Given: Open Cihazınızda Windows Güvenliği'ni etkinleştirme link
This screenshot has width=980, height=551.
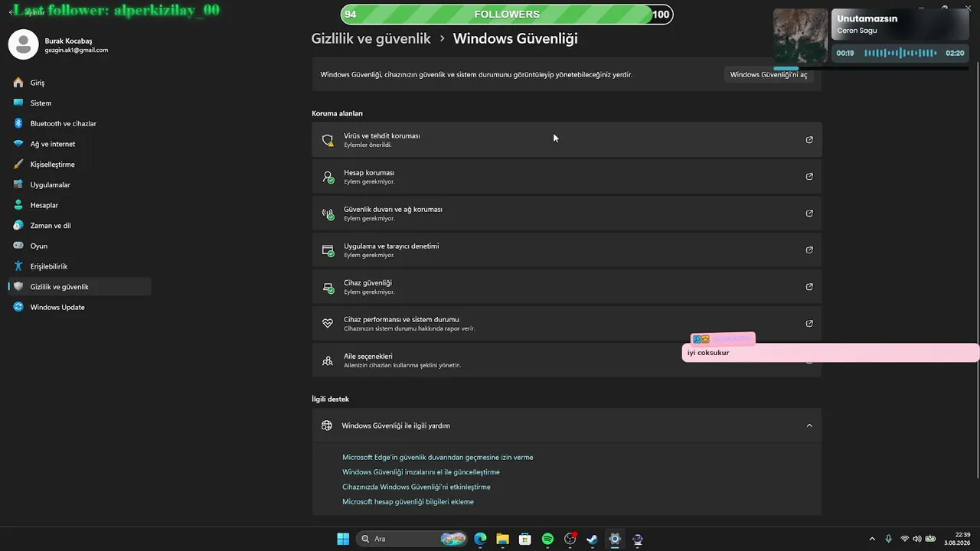Looking at the screenshot, I should tap(416, 487).
